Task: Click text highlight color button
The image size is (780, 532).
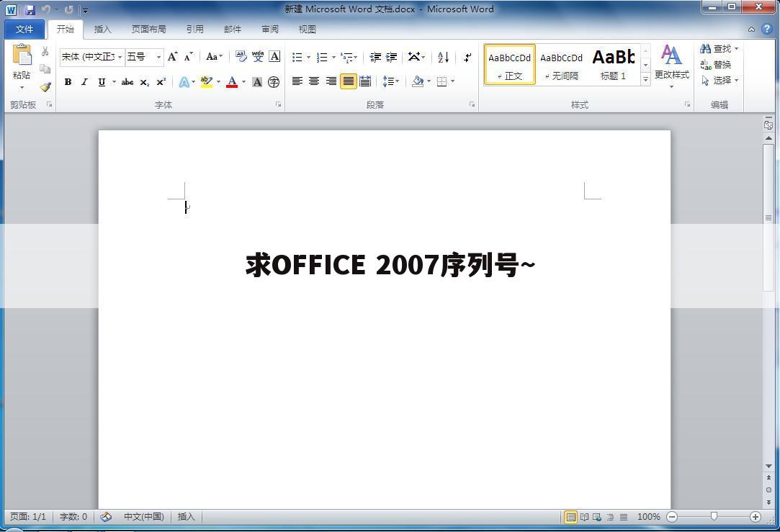Action: (207, 82)
